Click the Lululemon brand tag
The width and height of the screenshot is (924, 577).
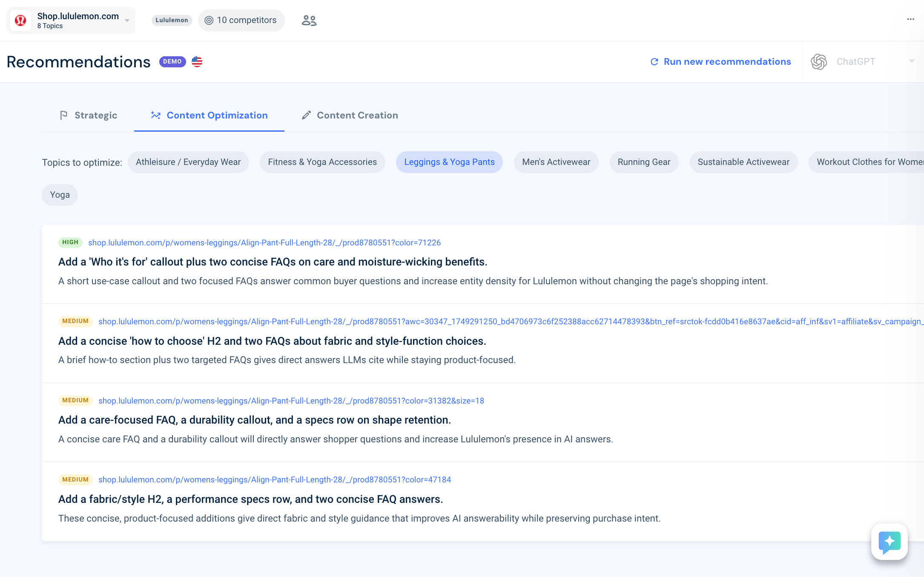tap(172, 20)
